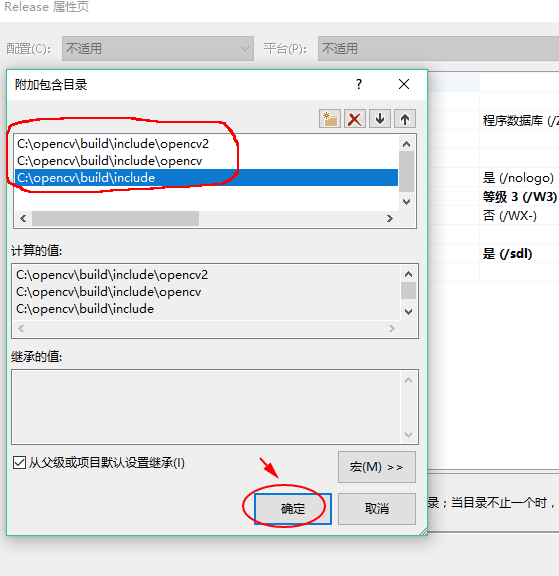
Task: Click scroll down arrow in 计算的值 list
Action: pyautogui.click(x=408, y=312)
